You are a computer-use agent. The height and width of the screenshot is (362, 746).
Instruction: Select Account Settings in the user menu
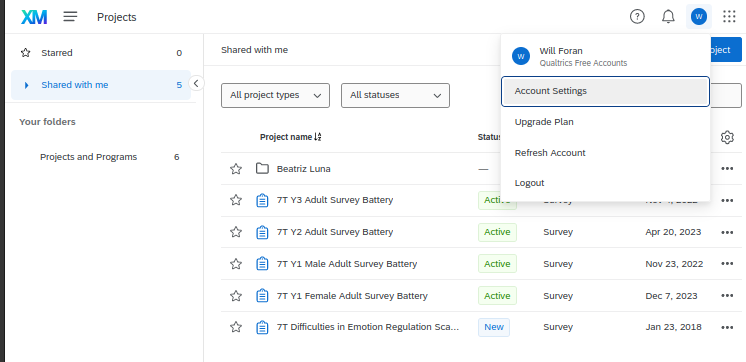click(x=605, y=91)
